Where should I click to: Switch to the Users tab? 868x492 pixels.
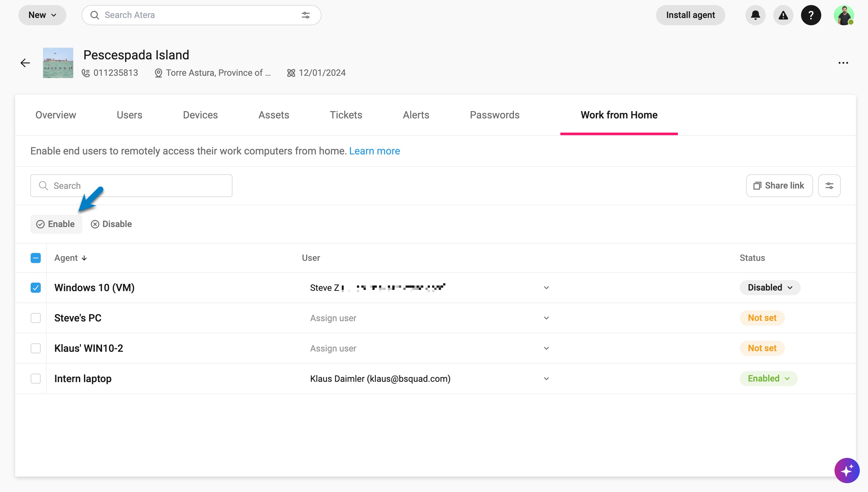click(130, 115)
